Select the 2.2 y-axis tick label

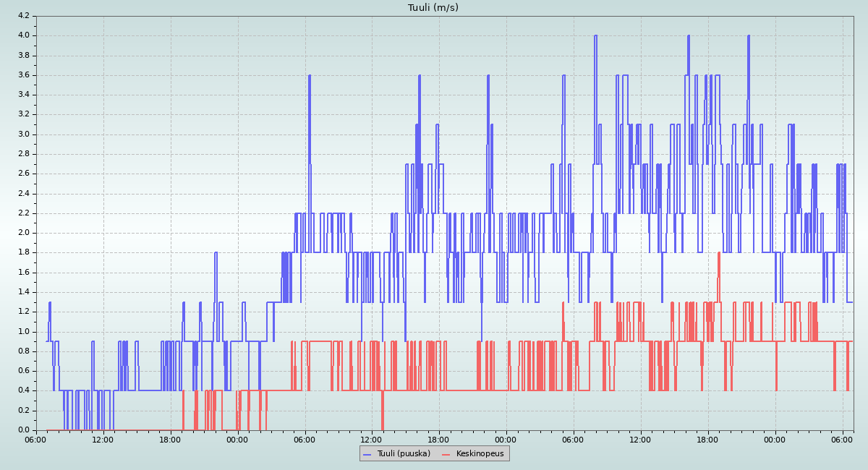tap(23, 213)
